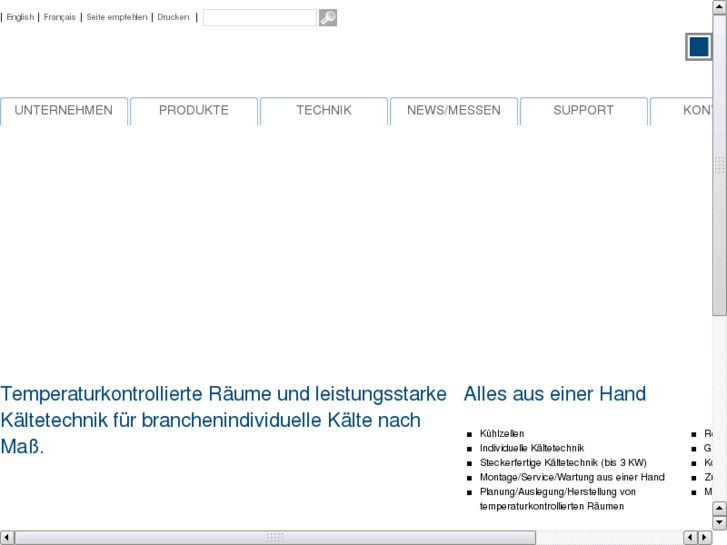Viewport: 727px width, 545px height.
Task: Click the 'Individuelle Kältetechnik' list item
Action: [532, 448]
